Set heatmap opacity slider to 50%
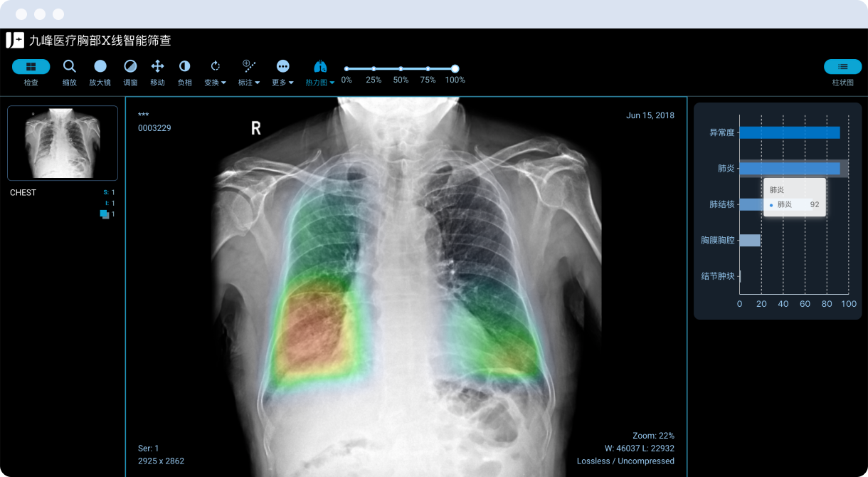Viewport: 868px width, 477px height. (x=401, y=69)
